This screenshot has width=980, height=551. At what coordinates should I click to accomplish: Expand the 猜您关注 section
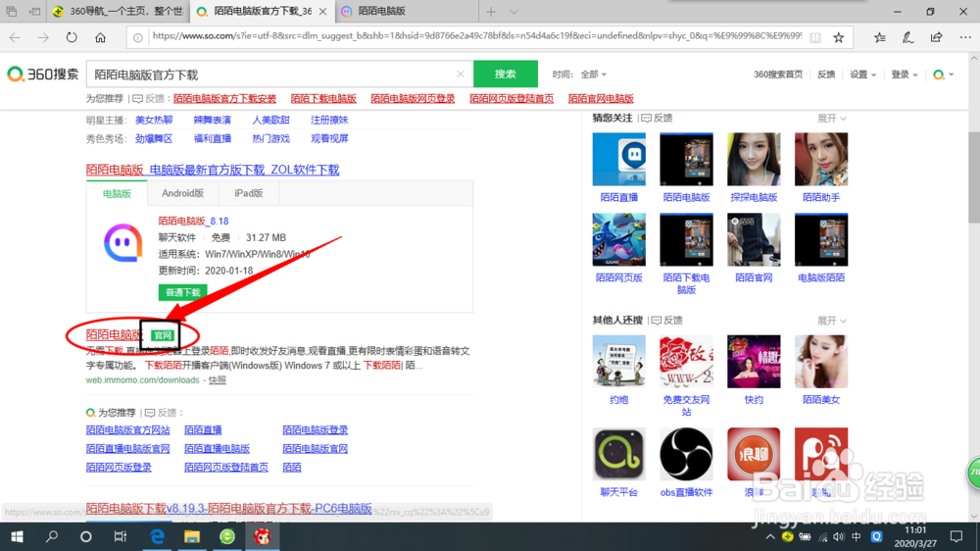pos(832,119)
